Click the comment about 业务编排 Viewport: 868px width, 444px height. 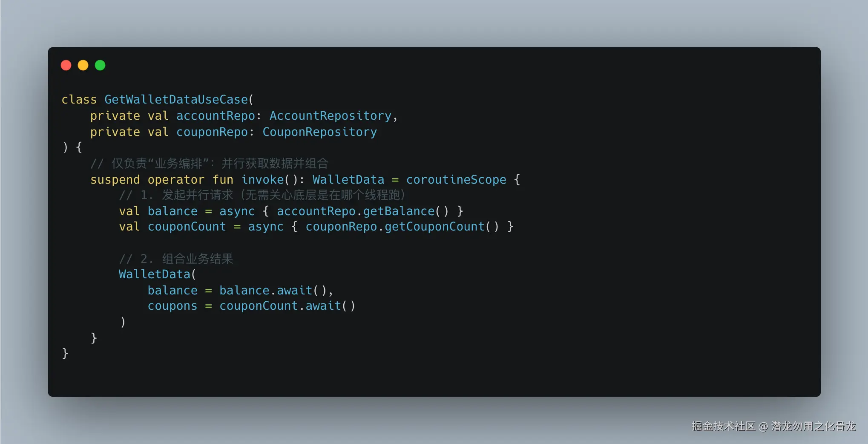(209, 163)
